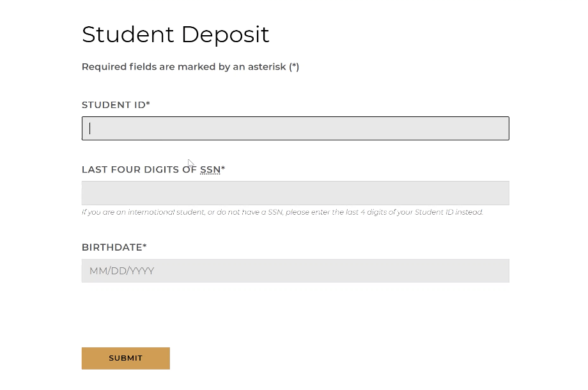
Task: Click the LAST FOUR DIGITS OF label text
Action: [139, 169]
